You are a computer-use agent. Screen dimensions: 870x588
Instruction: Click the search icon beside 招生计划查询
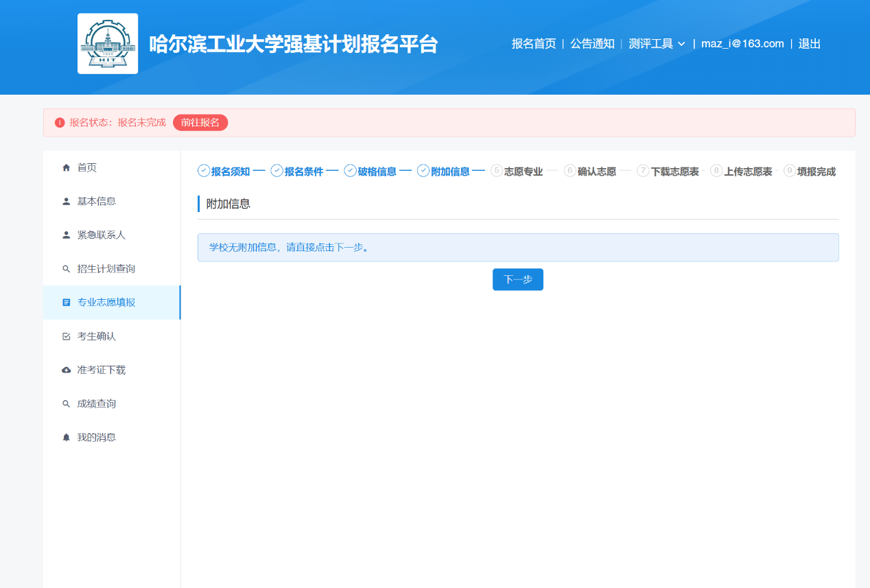point(67,269)
